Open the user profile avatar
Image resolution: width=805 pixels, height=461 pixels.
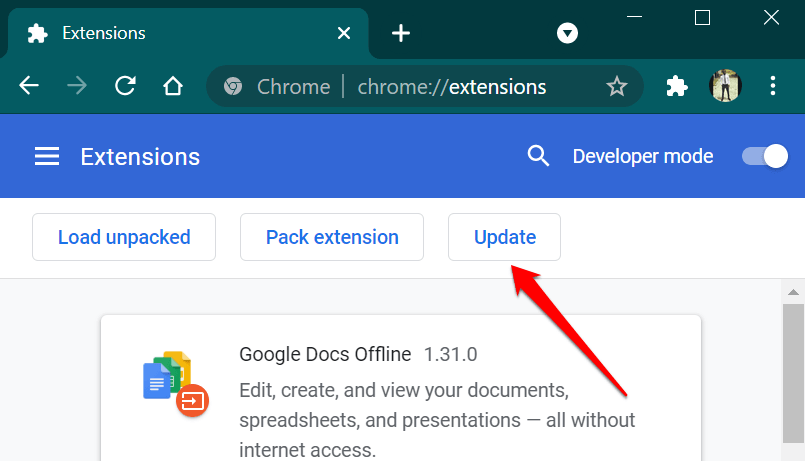[x=725, y=86]
